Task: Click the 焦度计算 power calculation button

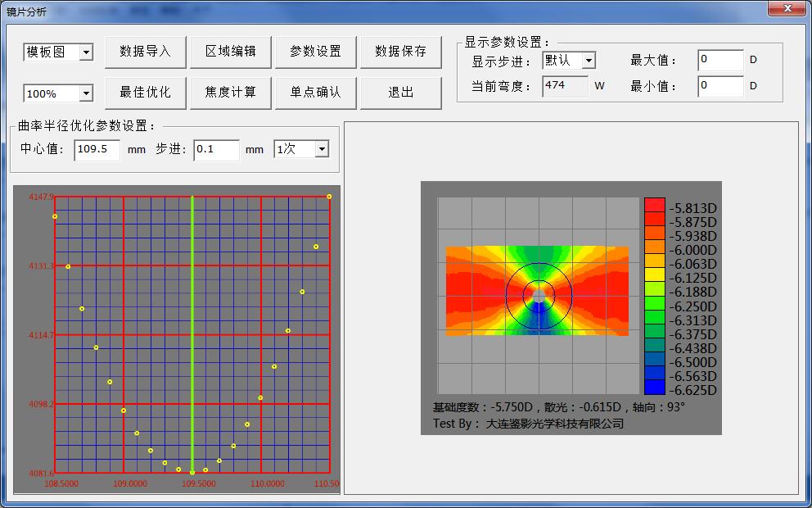Action: 231,93
